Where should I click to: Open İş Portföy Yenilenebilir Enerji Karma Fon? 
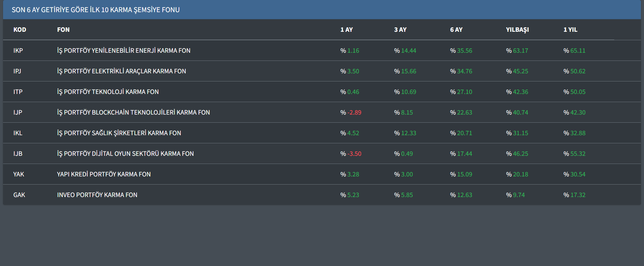point(123,51)
